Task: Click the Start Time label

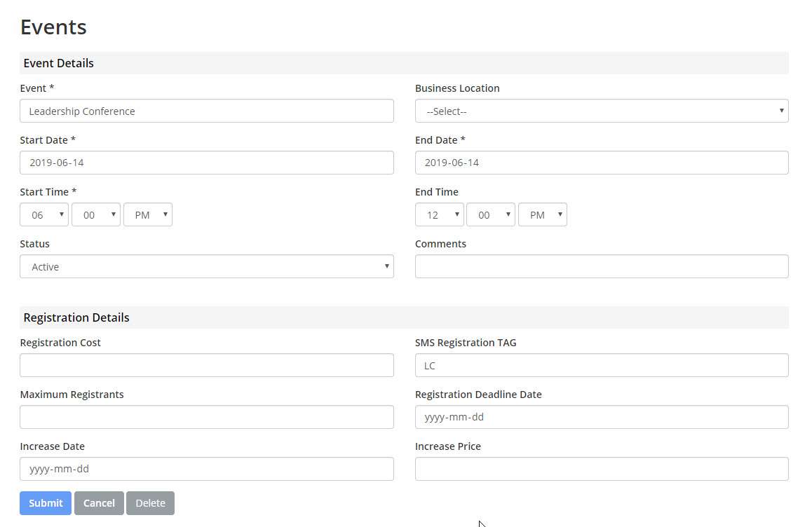Action: coord(48,191)
